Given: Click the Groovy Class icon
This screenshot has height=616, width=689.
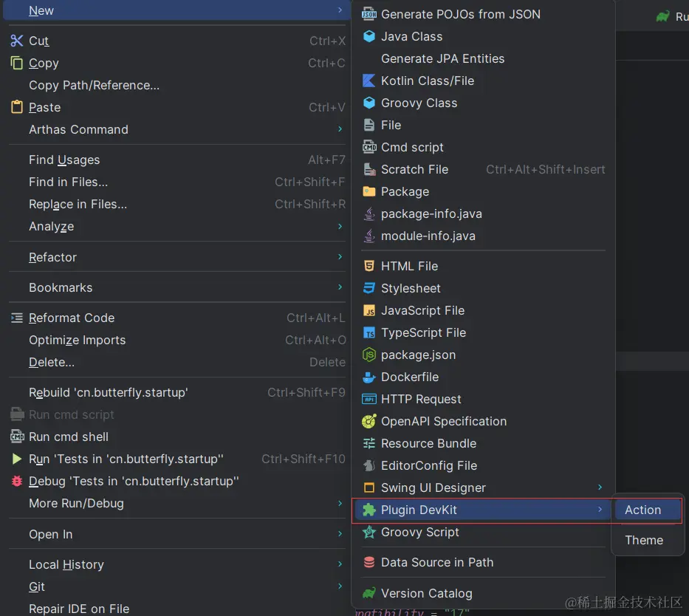Looking at the screenshot, I should pos(369,103).
